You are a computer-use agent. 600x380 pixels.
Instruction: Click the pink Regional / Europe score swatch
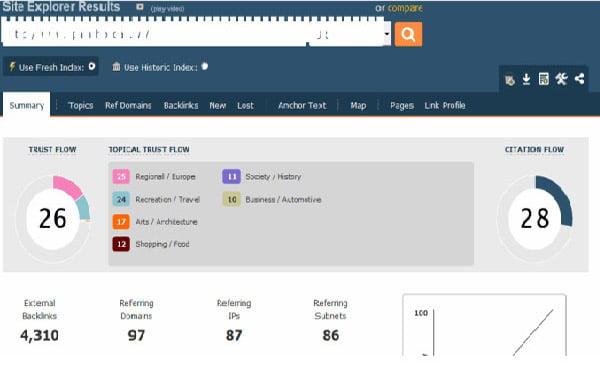[121, 176]
